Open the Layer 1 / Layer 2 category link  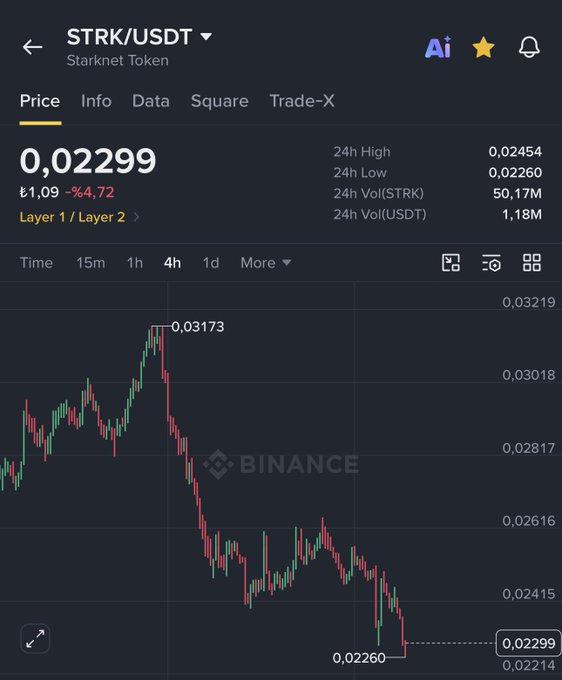[72, 217]
